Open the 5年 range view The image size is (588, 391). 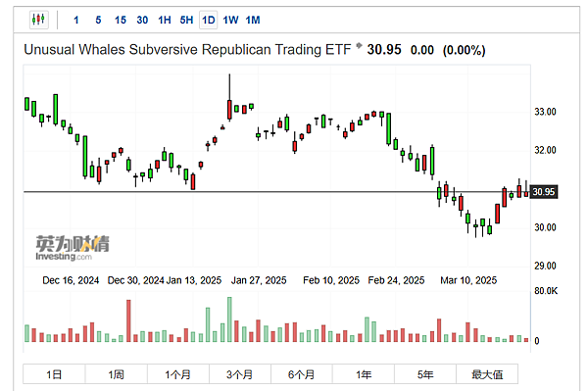coord(425,373)
